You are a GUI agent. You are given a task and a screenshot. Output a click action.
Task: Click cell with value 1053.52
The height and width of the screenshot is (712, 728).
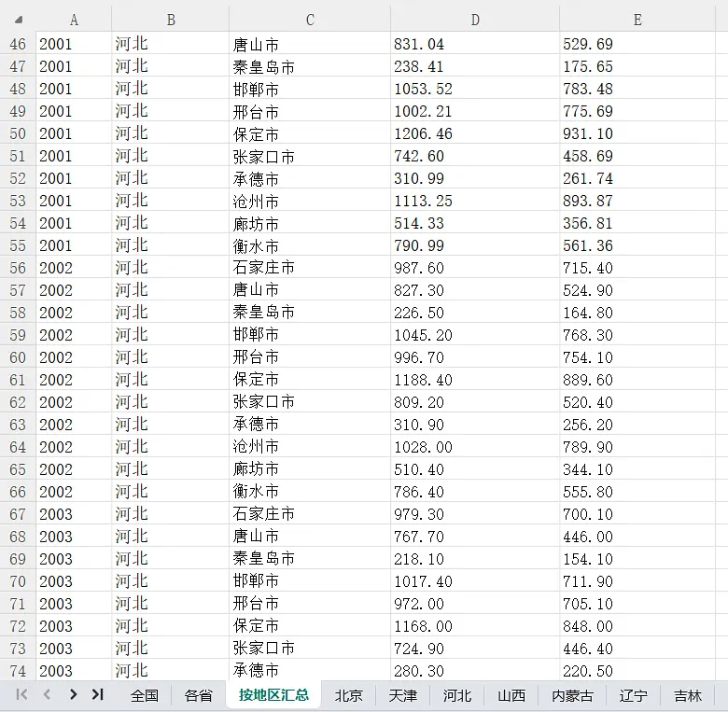[475, 89]
